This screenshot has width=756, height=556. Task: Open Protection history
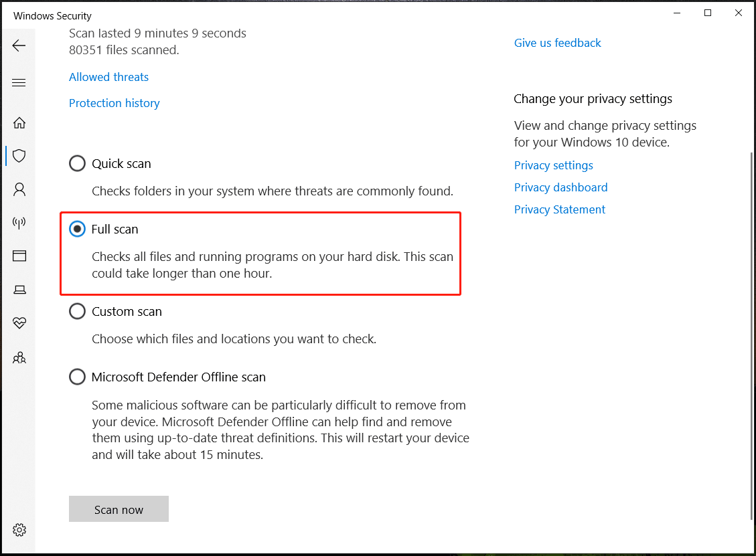point(114,102)
